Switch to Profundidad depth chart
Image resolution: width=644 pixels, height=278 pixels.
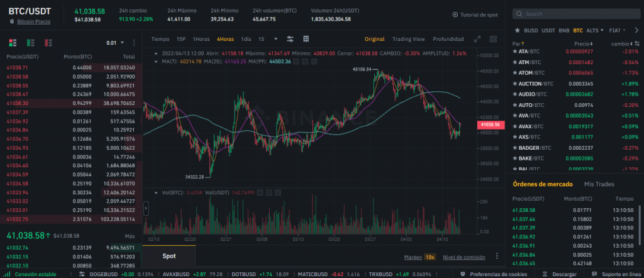coord(448,39)
